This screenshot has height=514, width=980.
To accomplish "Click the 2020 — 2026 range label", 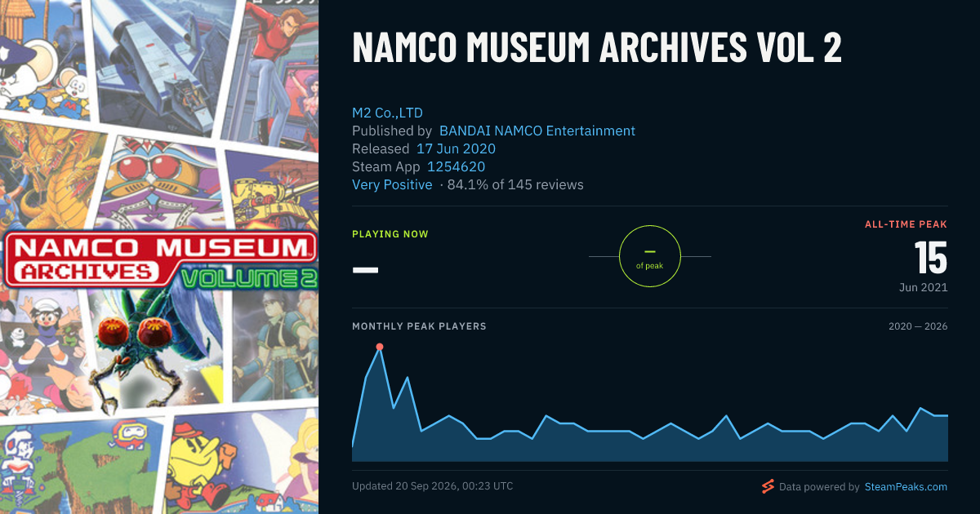I will (x=918, y=326).
